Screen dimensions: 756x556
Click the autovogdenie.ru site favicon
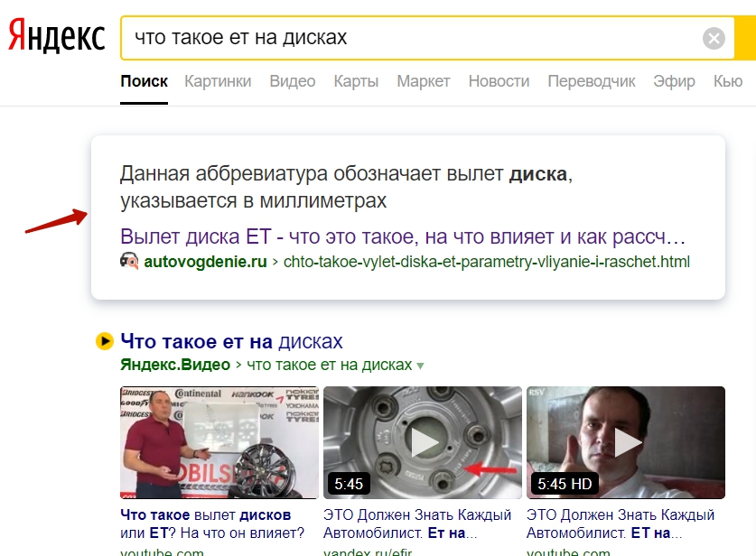(x=129, y=263)
